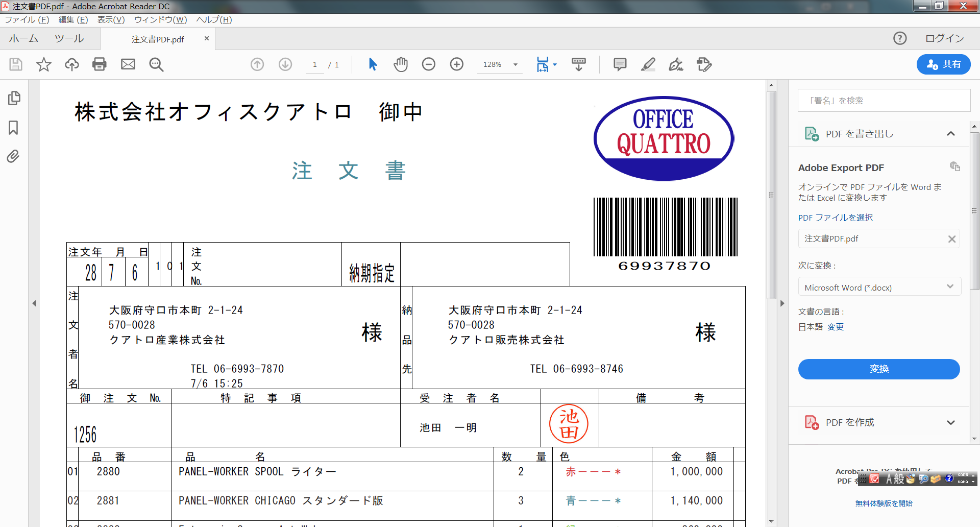Select the Hand pan tool

point(401,64)
